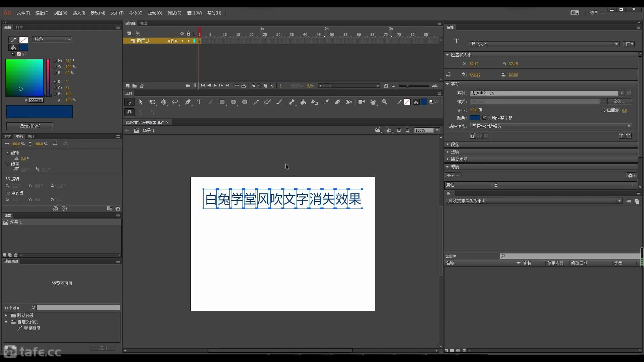This screenshot has width=644, height=362.
Task: Open 修改(M) menu item
Action: [97, 13]
